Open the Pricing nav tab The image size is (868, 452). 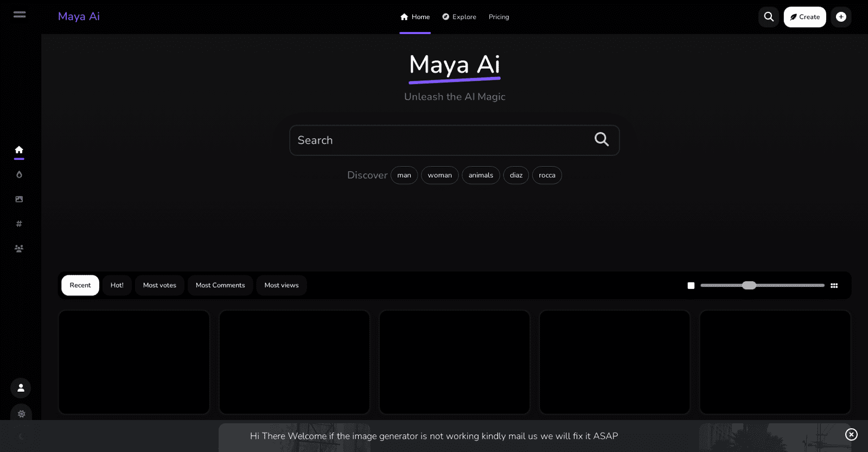pos(499,17)
